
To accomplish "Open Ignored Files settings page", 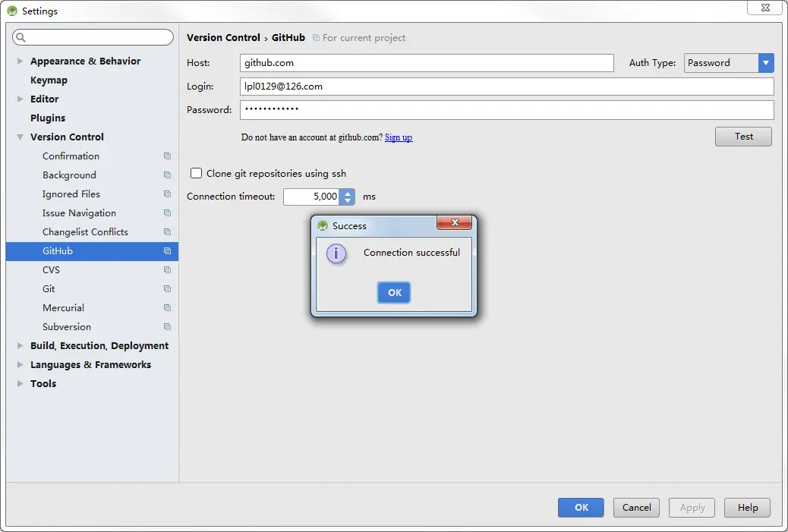I will coord(71,194).
